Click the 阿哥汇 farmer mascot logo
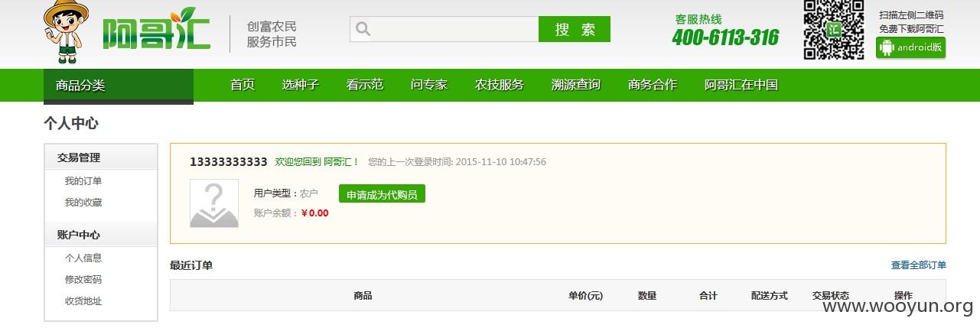Viewport: 980px width, 328px height. tap(66, 32)
